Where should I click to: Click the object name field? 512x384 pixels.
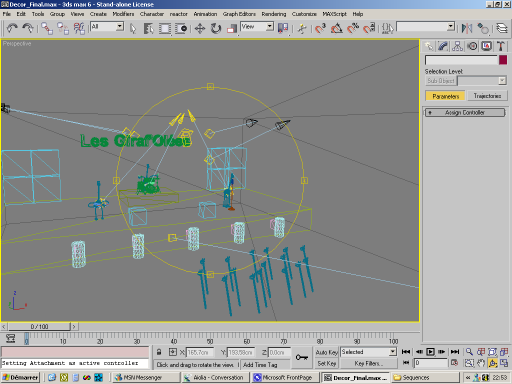(x=461, y=60)
